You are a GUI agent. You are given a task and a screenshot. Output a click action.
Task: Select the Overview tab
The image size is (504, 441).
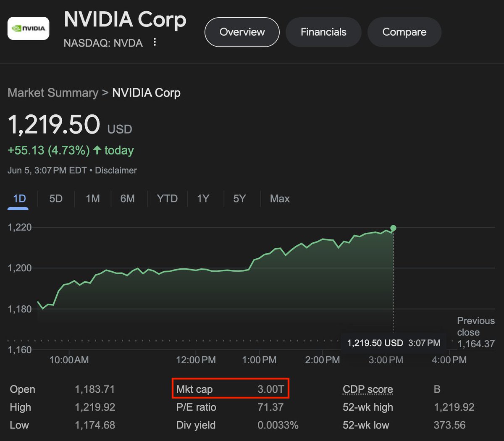(x=242, y=32)
